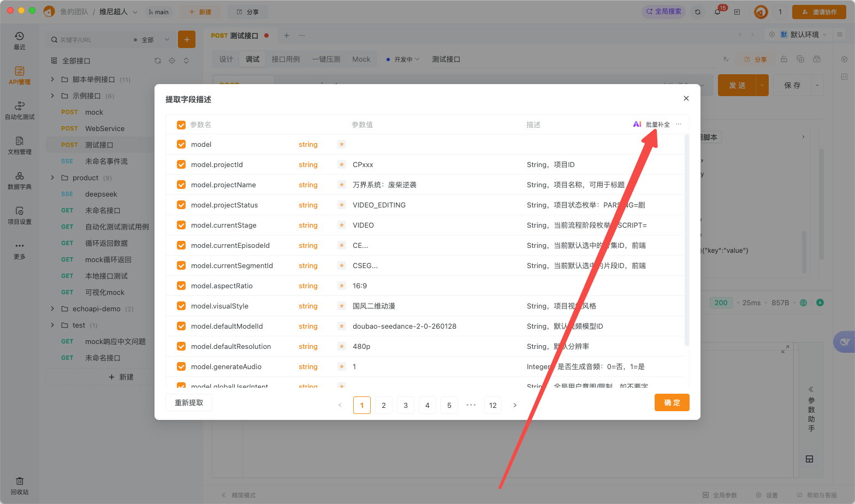Toggle the select-all parameter name checkbox
The width and height of the screenshot is (855, 504).
(181, 125)
